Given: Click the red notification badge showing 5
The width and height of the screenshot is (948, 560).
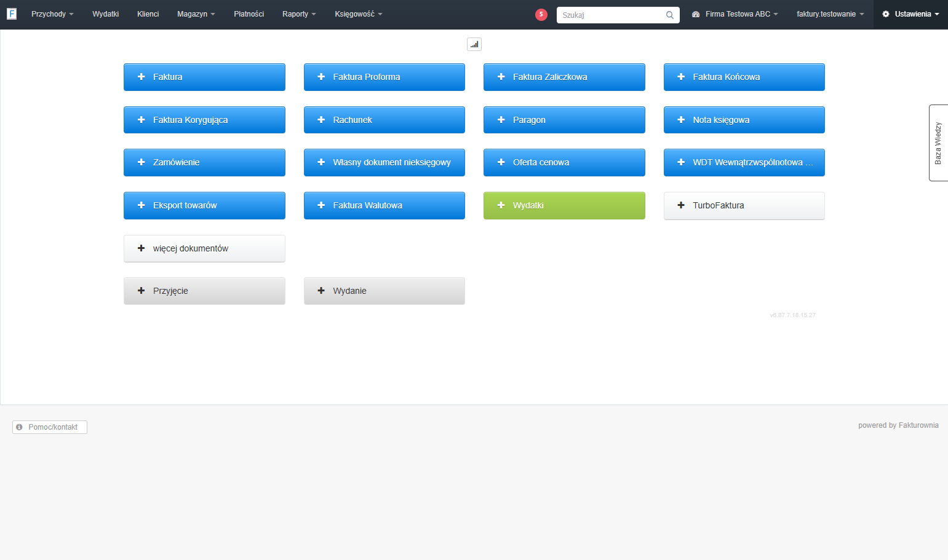Looking at the screenshot, I should tap(541, 15).
